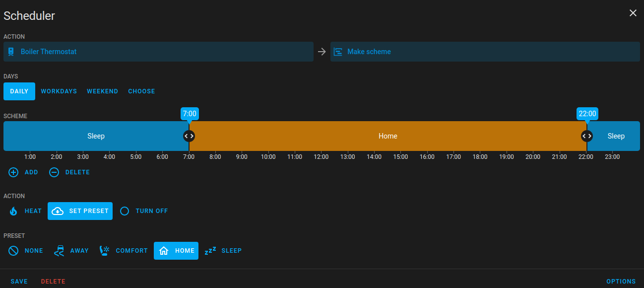Image resolution: width=644 pixels, height=288 pixels.
Task: Choose the Sleep zzz preset icon
Action: pyautogui.click(x=210, y=251)
